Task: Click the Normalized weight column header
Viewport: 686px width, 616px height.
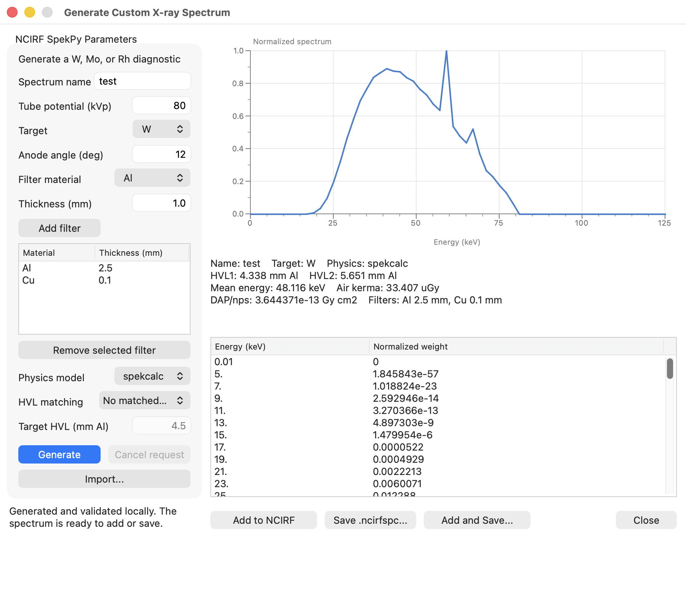Action: [516, 346]
